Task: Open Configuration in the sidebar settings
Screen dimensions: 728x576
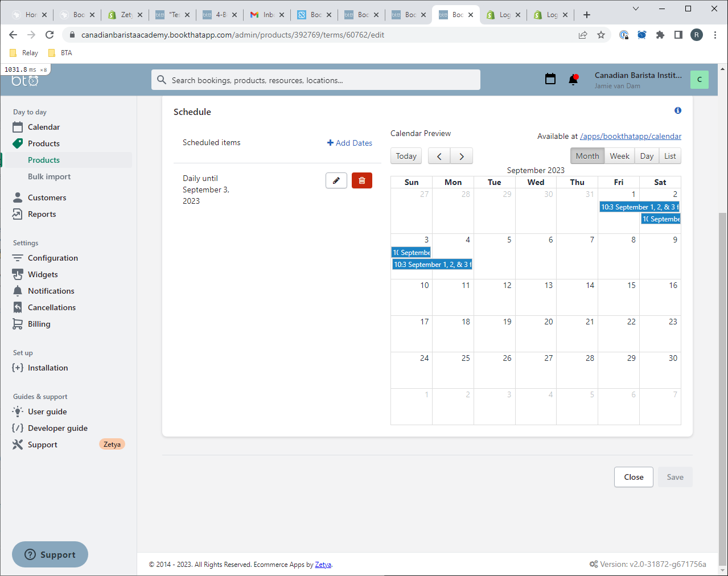Action: pyautogui.click(x=52, y=258)
